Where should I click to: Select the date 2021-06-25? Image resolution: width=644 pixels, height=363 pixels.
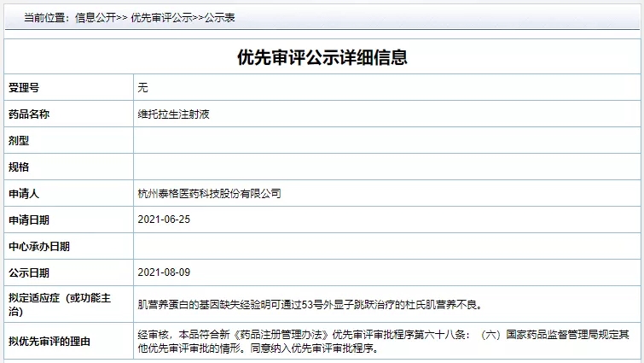point(164,220)
